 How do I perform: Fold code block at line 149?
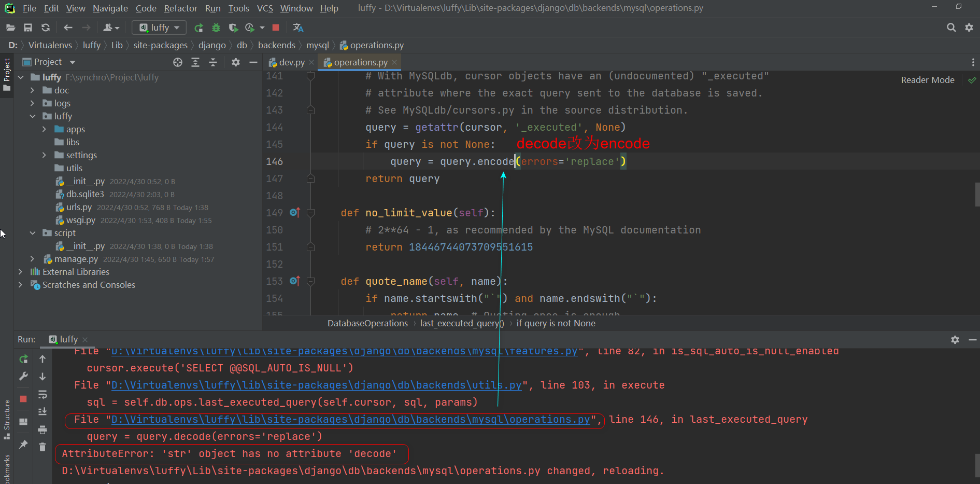click(310, 213)
